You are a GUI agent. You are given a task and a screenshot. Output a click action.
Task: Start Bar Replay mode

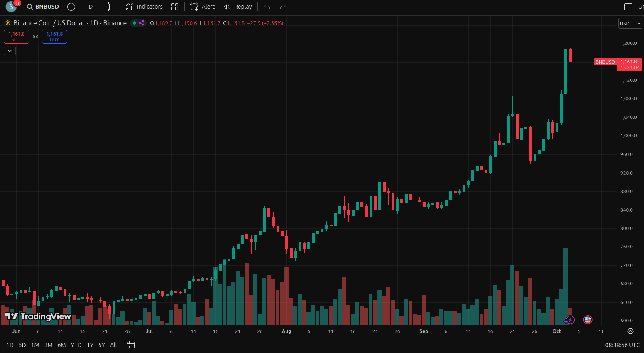(x=238, y=7)
